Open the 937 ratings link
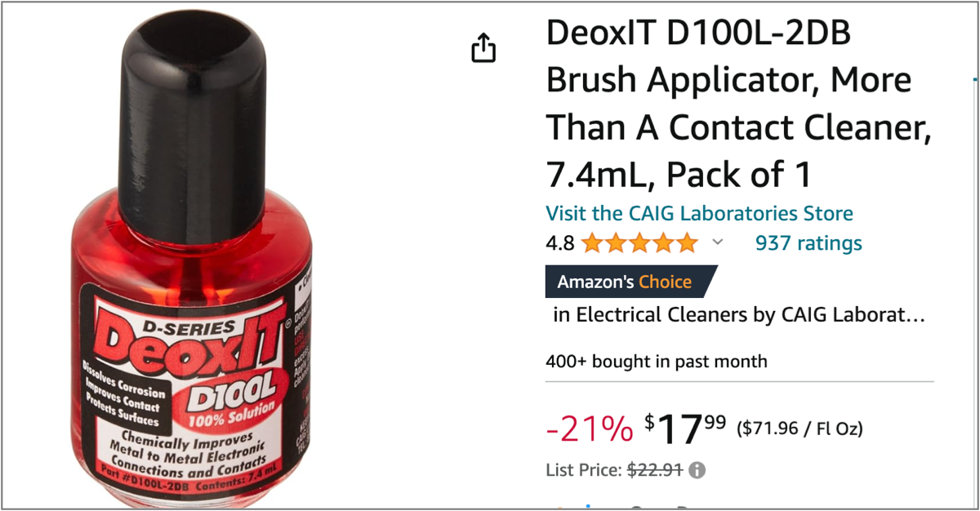Screen dimensions: 980x511 tap(808, 243)
